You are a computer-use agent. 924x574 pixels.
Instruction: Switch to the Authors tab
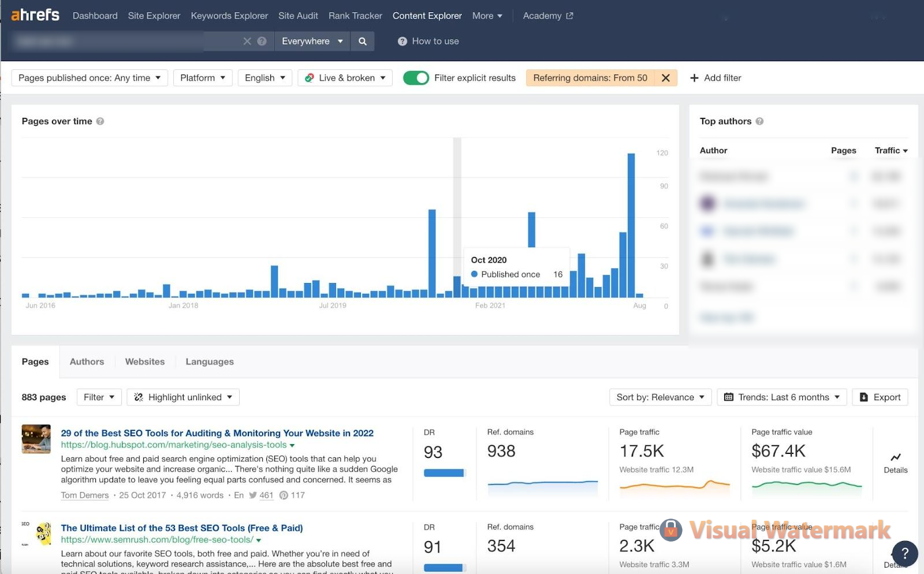click(x=87, y=361)
